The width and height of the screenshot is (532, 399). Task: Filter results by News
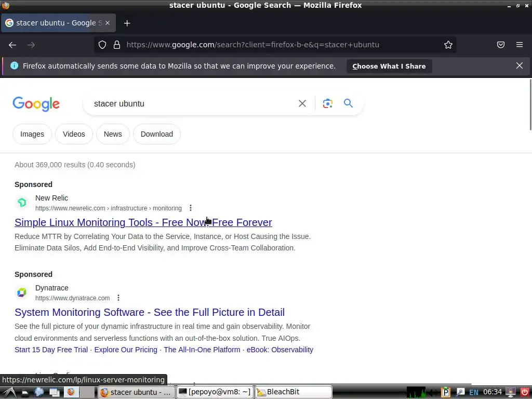tap(113, 134)
